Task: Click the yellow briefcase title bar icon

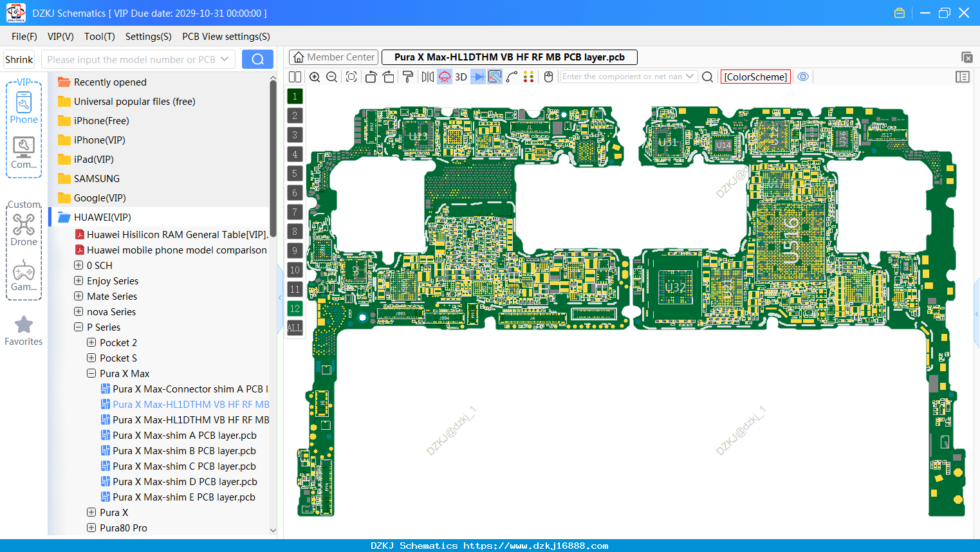Action: 900,13
